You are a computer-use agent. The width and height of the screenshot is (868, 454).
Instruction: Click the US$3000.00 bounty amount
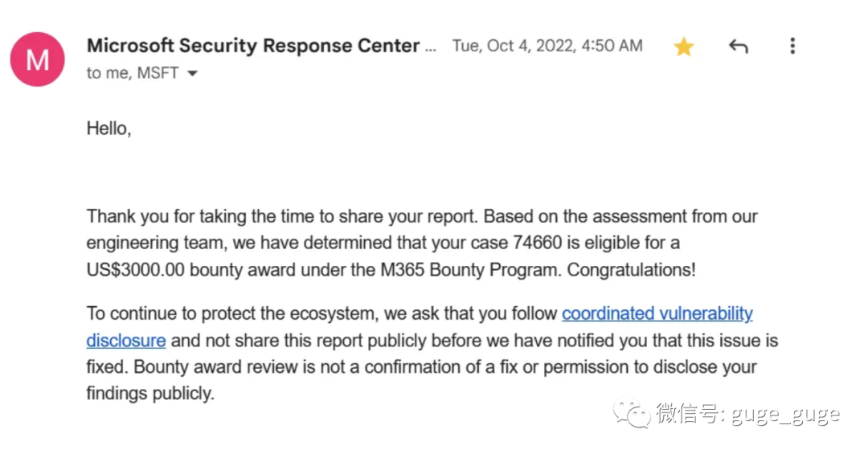coord(135,270)
